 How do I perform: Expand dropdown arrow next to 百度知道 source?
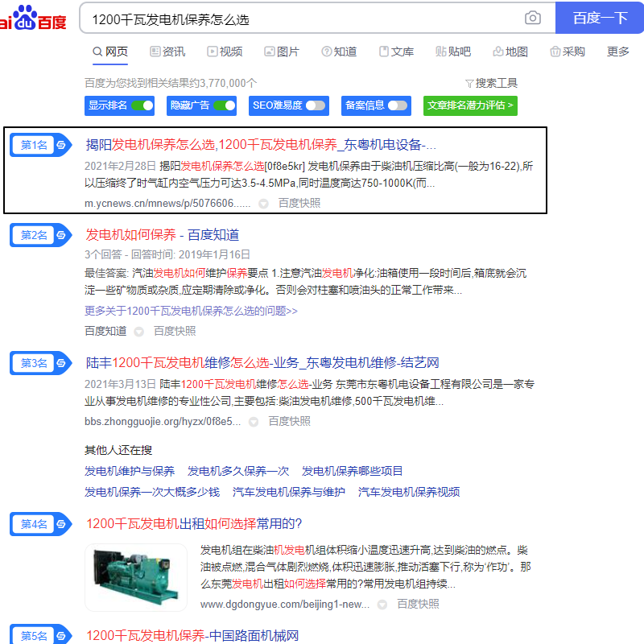click(139, 332)
